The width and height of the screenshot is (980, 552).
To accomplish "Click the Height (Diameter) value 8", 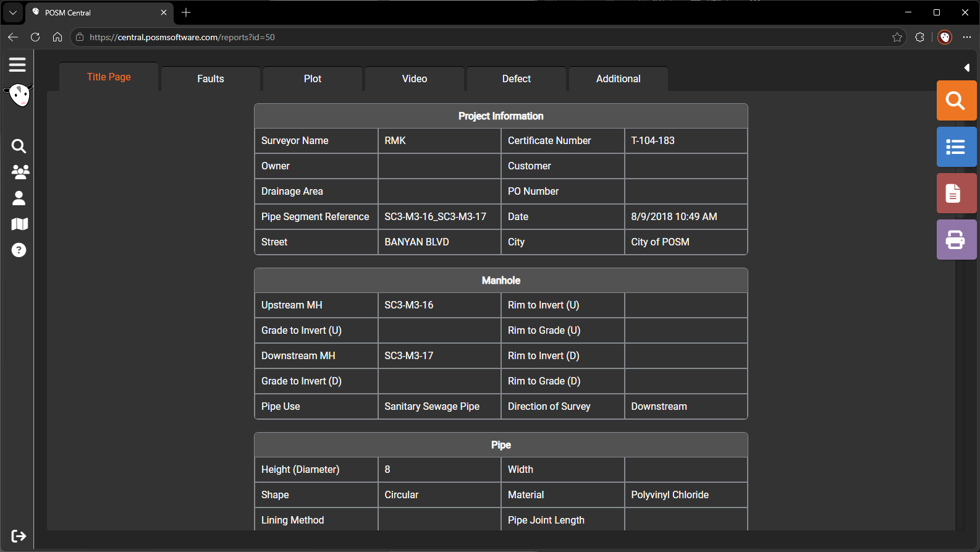I will pyautogui.click(x=387, y=470).
